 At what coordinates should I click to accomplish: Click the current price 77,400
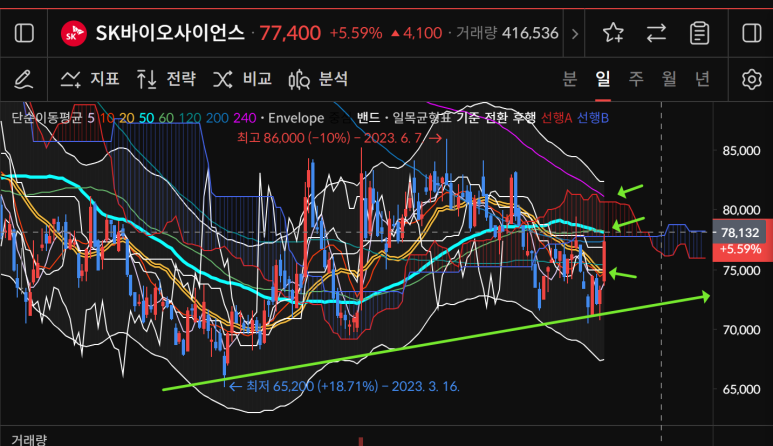tap(290, 34)
